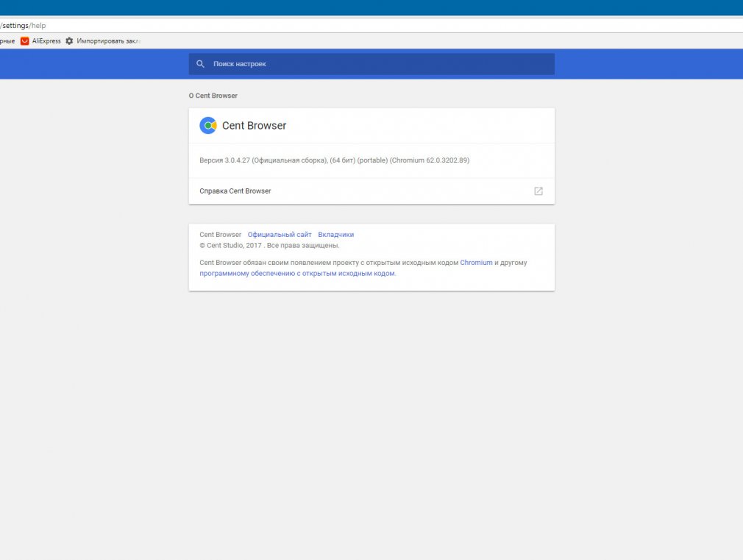Click the external link icon beside Справка
Viewport: 743px width, 560px height.
tap(538, 191)
